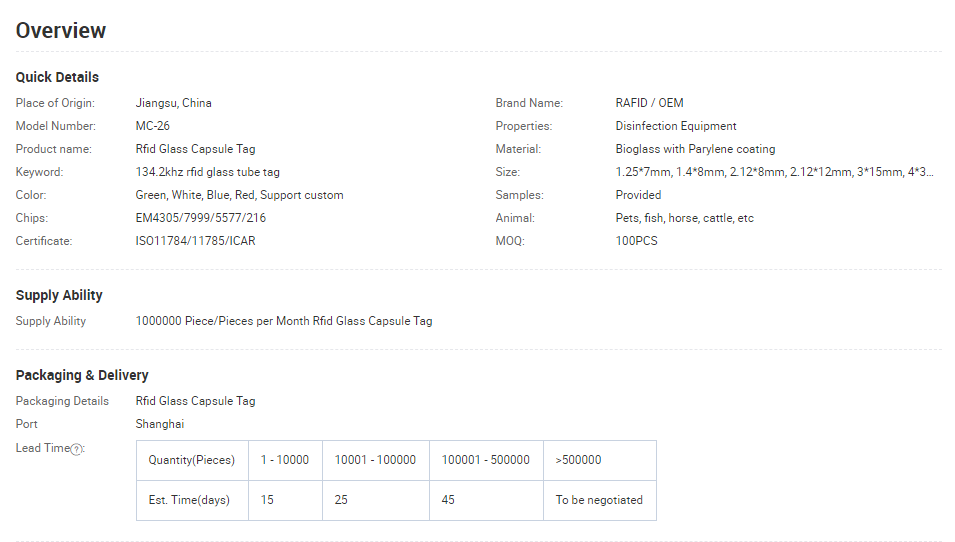Select the '1000000 Piece/Pieces per Month' supply text

(222, 321)
